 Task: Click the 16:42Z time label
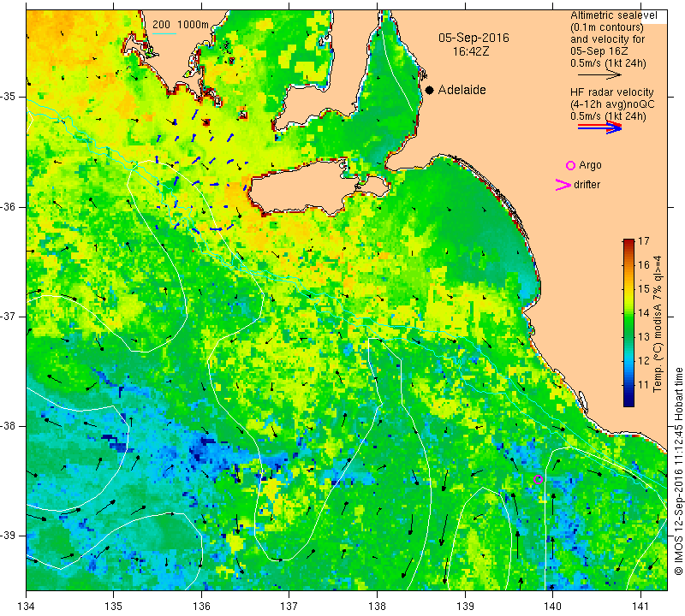470,51
